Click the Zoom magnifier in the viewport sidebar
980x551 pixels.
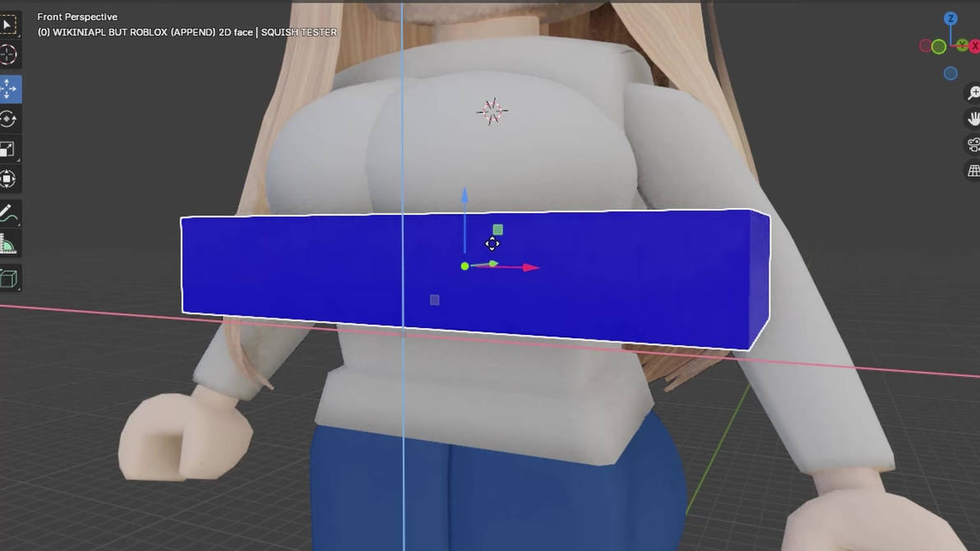tap(973, 92)
